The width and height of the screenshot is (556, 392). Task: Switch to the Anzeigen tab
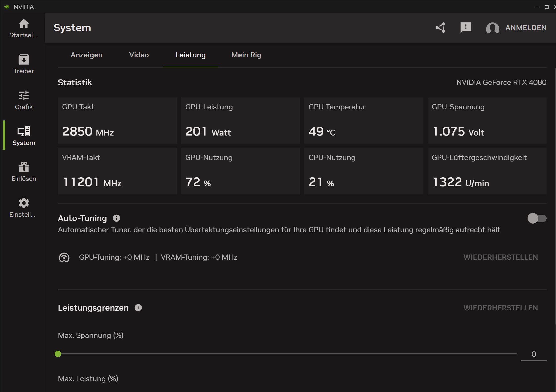(86, 55)
